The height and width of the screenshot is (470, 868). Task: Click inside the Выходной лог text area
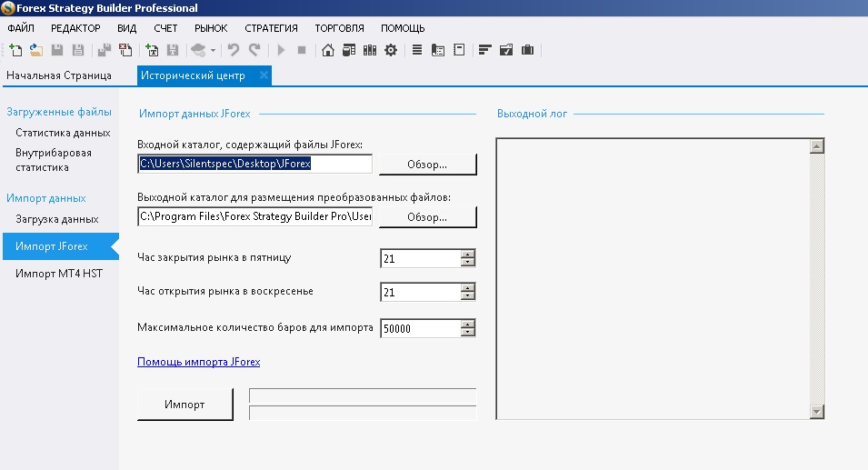(653, 278)
